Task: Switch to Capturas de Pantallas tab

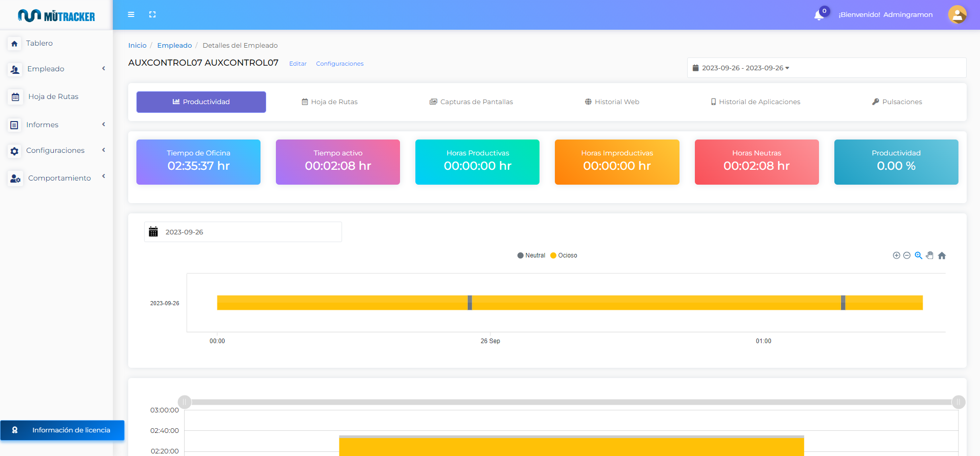Action: coord(471,102)
